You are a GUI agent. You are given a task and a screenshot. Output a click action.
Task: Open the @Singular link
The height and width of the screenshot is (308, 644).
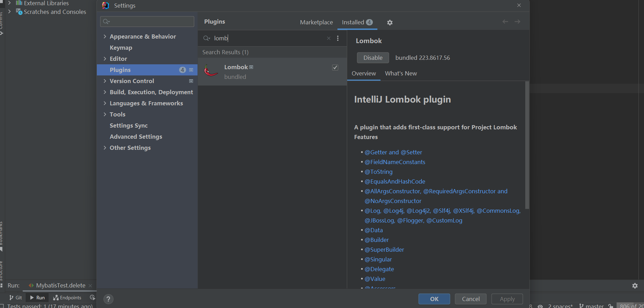378,259
